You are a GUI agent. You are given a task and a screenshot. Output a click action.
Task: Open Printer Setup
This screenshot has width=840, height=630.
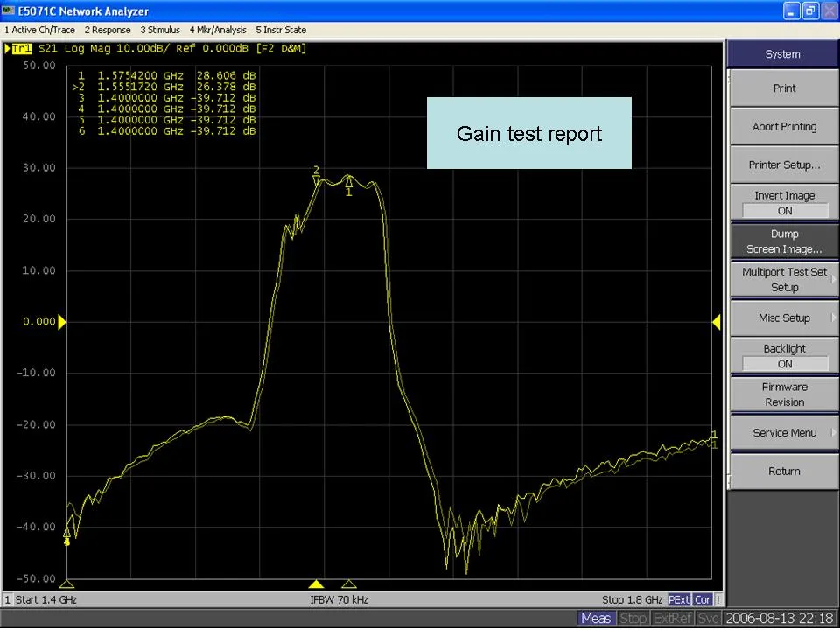[x=783, y=164]
